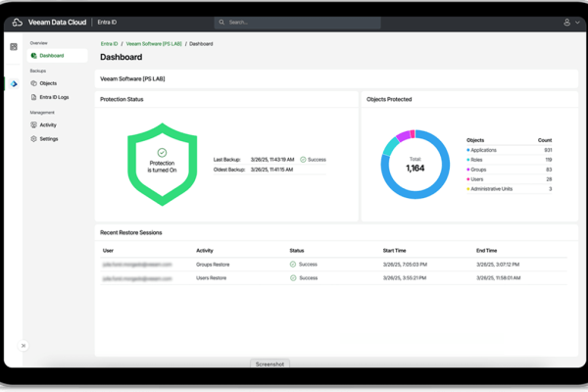588x392 pixels.
Task: Click the Count column header
Action: coord(545,140)
